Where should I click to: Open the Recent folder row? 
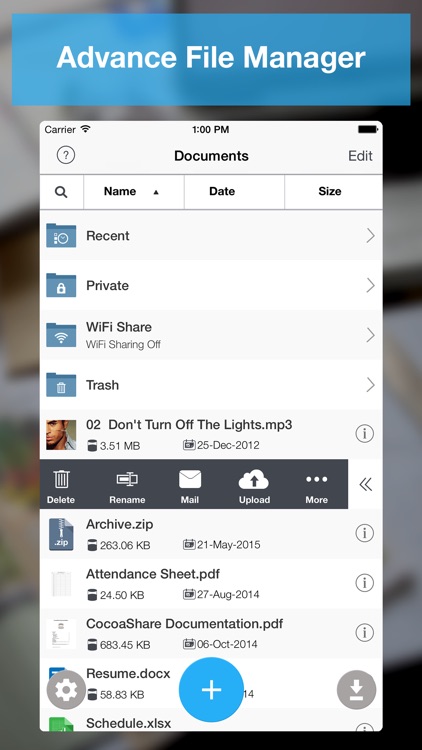tap(211, 235)
